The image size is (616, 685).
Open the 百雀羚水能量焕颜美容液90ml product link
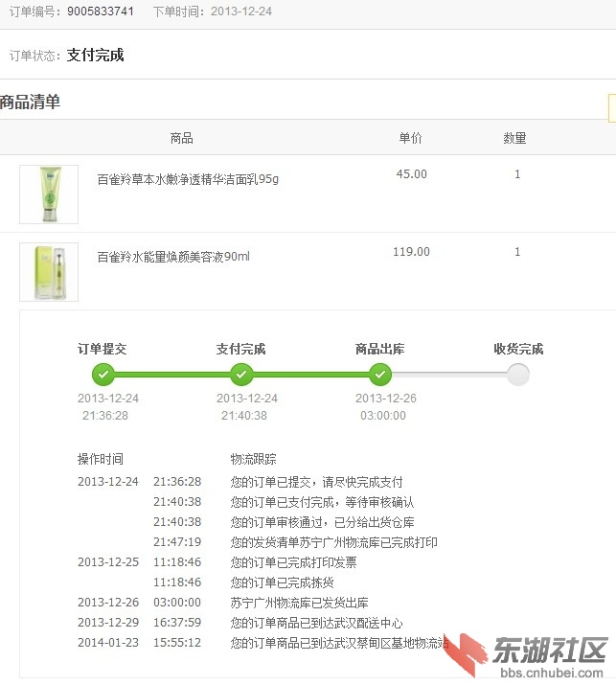173,257
